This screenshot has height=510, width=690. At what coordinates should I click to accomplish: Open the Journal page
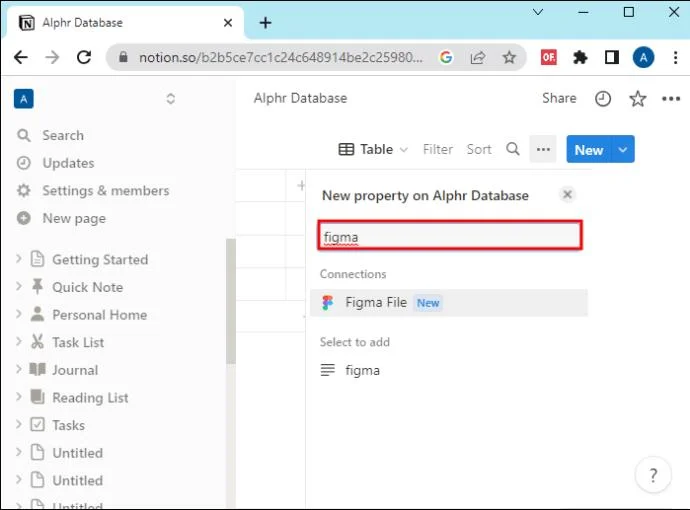[x=75, y=370]
